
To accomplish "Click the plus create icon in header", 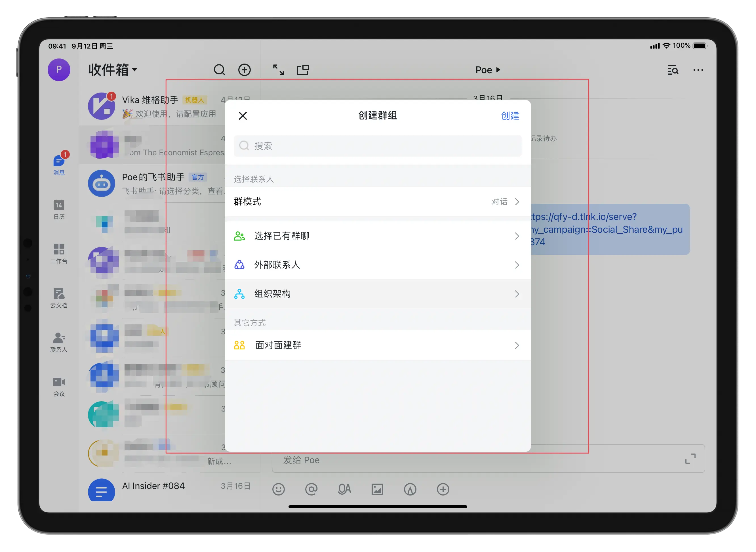I will click(245, 70).
